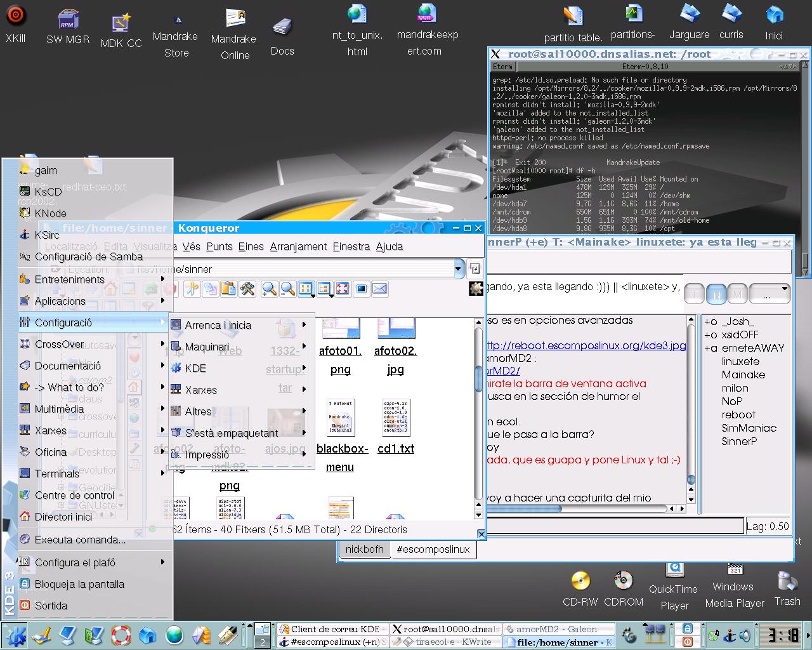The height and width of the screenshot is (650, 812).
Task: Click the scissors Cut icon in Konqueror toolbar
Action: [192, 289]
